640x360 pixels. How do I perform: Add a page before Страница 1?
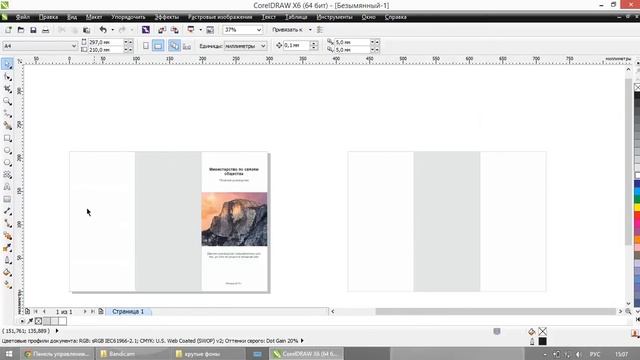tap(27, 311)
